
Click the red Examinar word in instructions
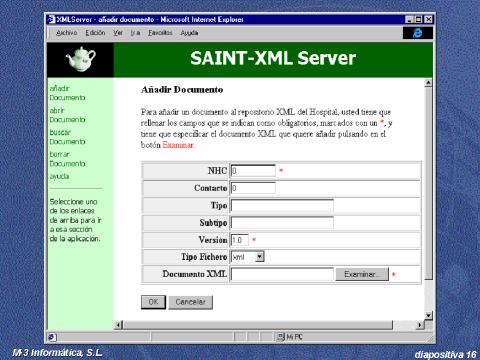(x=178, y=145)
